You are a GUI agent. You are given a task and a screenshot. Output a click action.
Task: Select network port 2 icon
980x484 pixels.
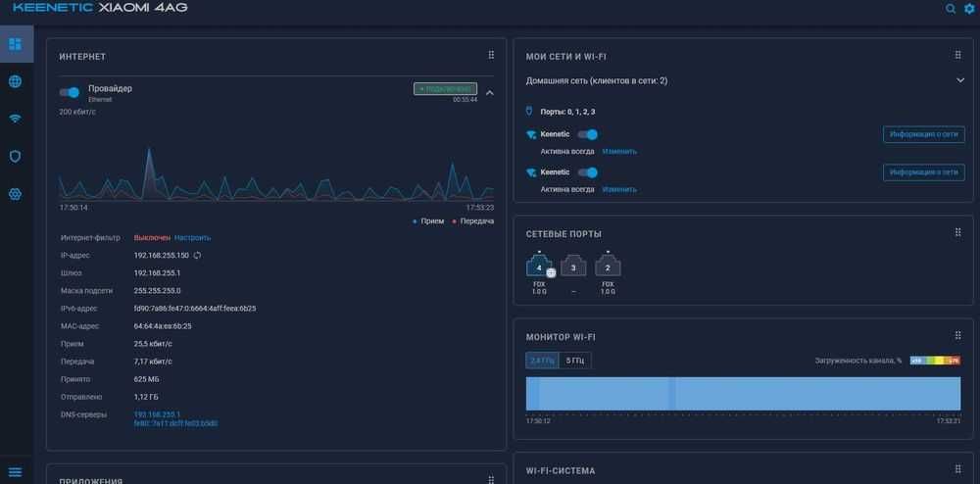pos(608,266)
